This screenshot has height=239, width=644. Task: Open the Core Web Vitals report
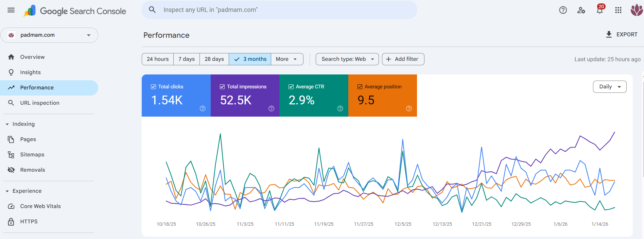[40, 206]
